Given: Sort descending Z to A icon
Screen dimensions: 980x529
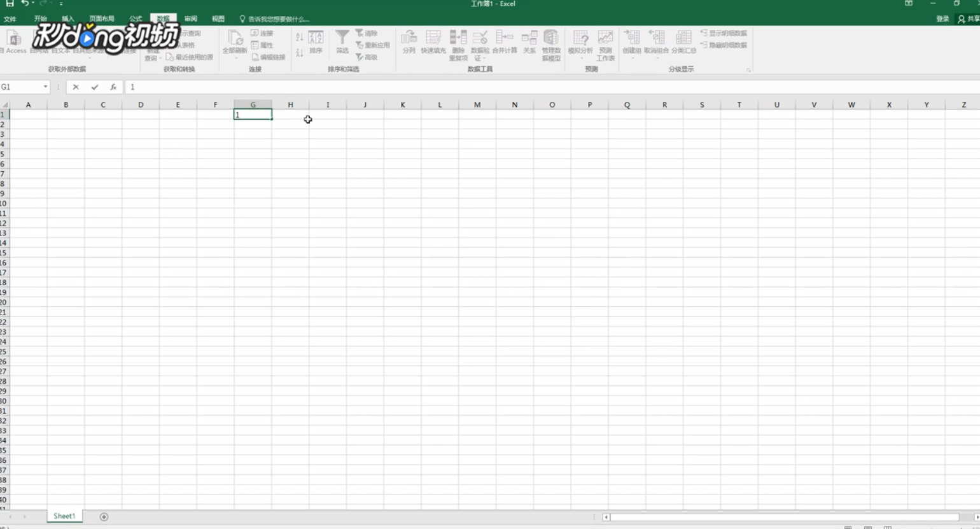Looking at the screenshot, I should (300, 53).
